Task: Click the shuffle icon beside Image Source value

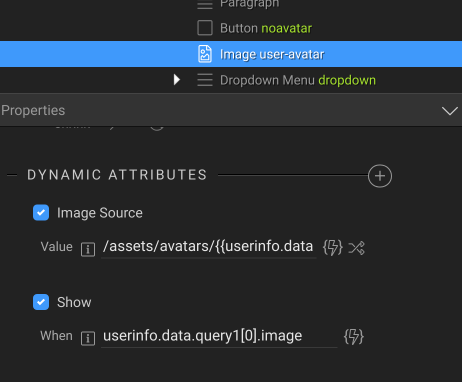Action: click(x=356, y=248)
